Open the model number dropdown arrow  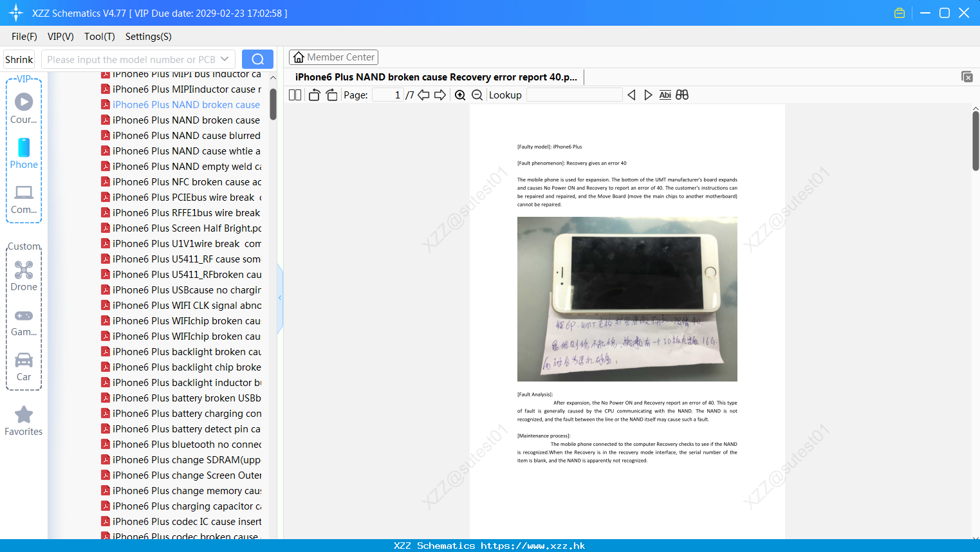(225, 59)
